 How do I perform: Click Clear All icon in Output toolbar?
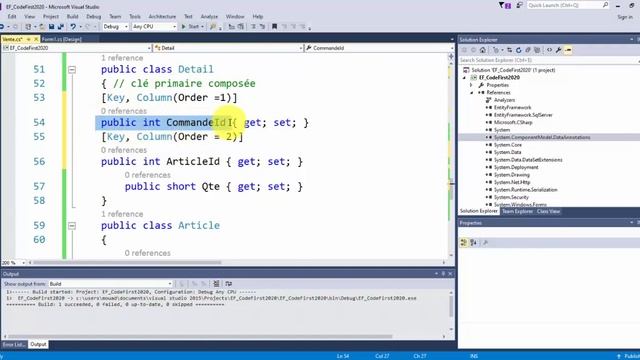[x=216, y=284]
